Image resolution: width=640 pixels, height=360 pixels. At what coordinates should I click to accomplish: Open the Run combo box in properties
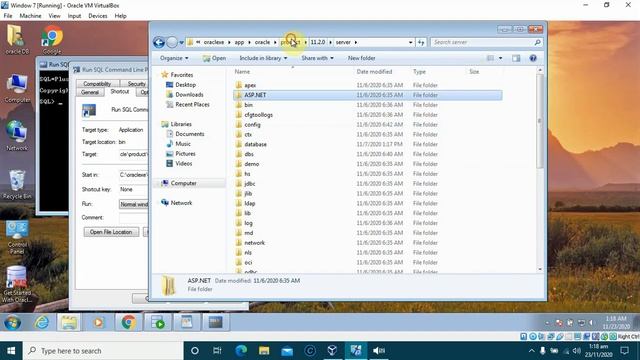(133, 204)
